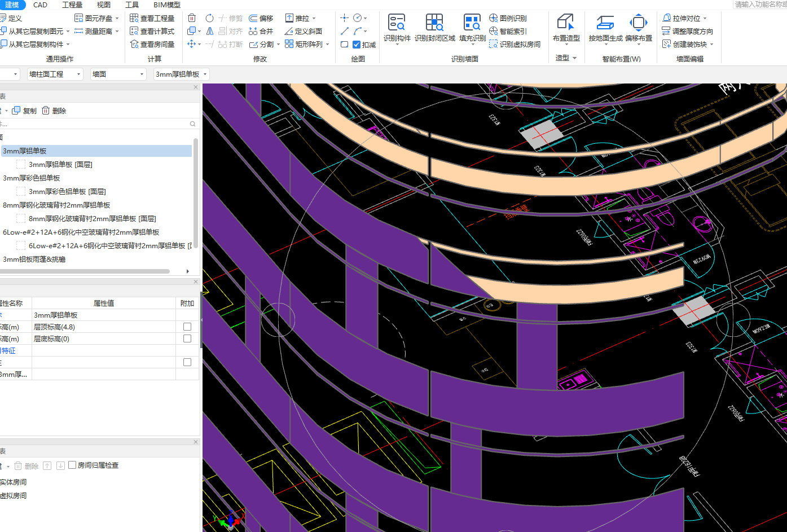Select the mirror tool icon
787x532 pixels.
tap(209, 31)
